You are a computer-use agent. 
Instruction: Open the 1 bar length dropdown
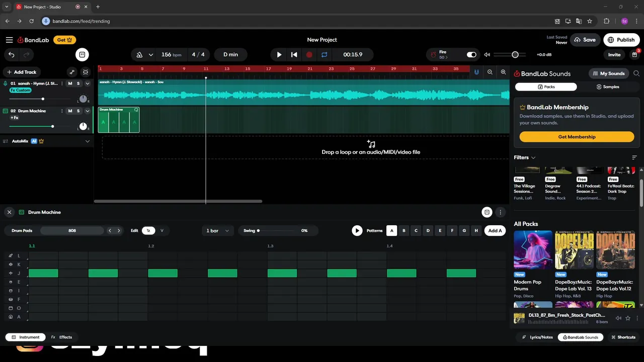tap(217, 231)
